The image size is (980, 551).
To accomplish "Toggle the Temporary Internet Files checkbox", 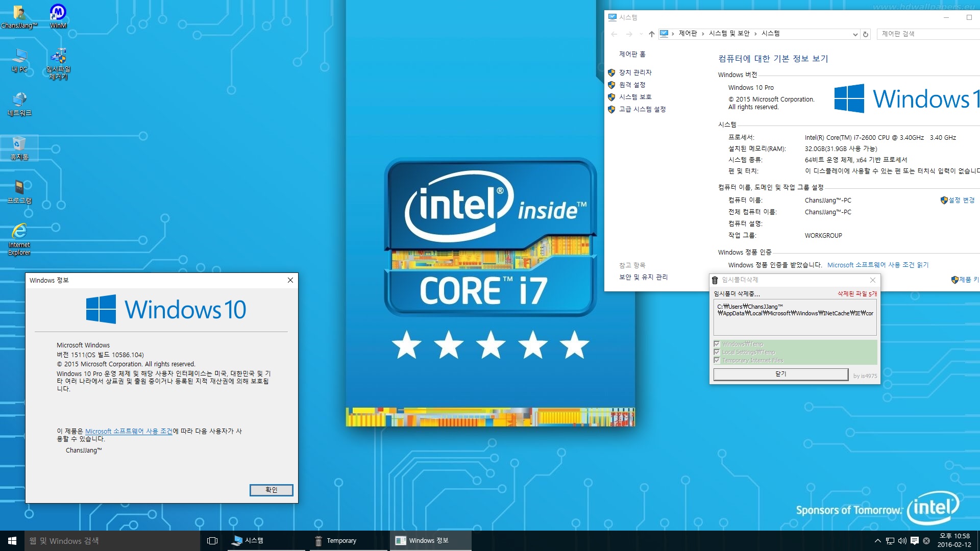I will tap(717, 360).
